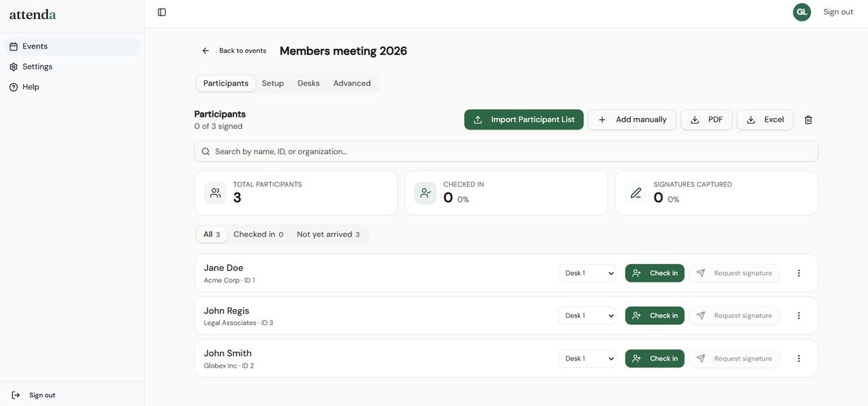Screen dimensions: 868x406
Task: Click the Total Participants count 3
Action: click(237, 198)
